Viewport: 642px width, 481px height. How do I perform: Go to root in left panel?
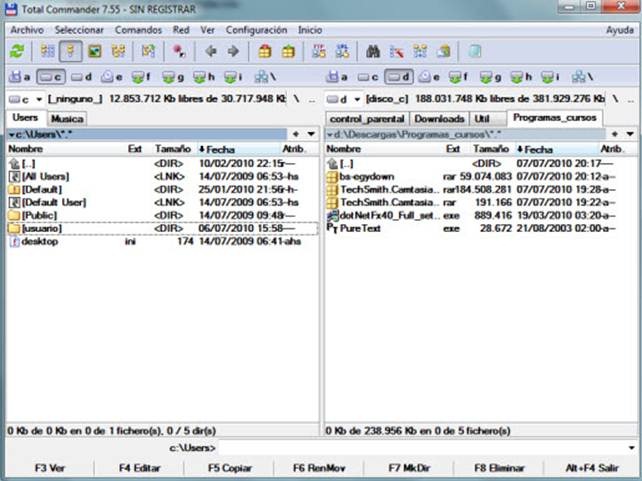[x=296, y=99]
